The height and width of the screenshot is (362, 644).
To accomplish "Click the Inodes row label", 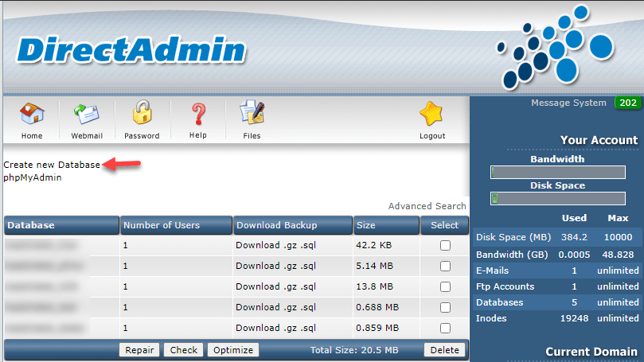I will [x=491, y=318].
